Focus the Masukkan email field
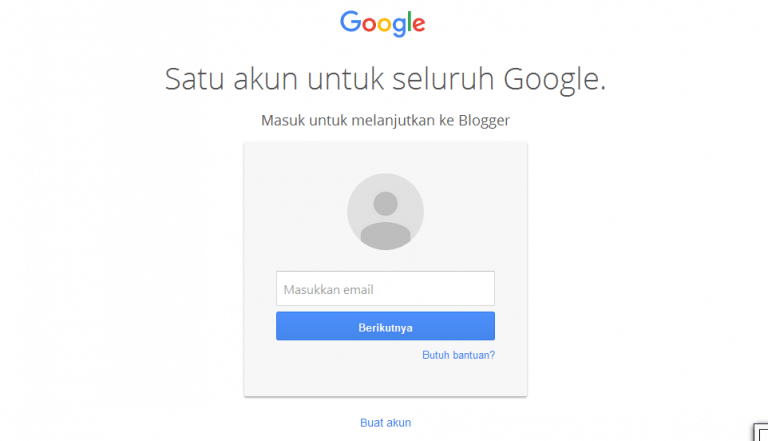 tap(385, 289)
